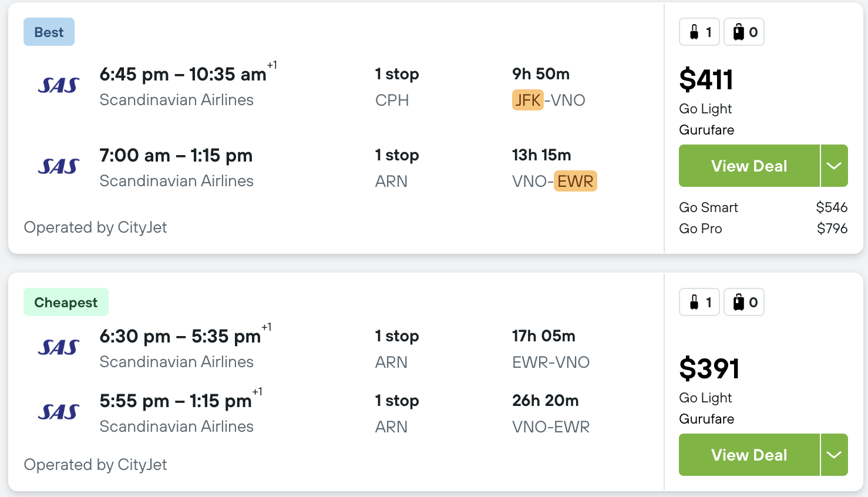Select the Go Smart $546 fare option
This screenshot has height=497, width=868.
[x=763, y=207]
